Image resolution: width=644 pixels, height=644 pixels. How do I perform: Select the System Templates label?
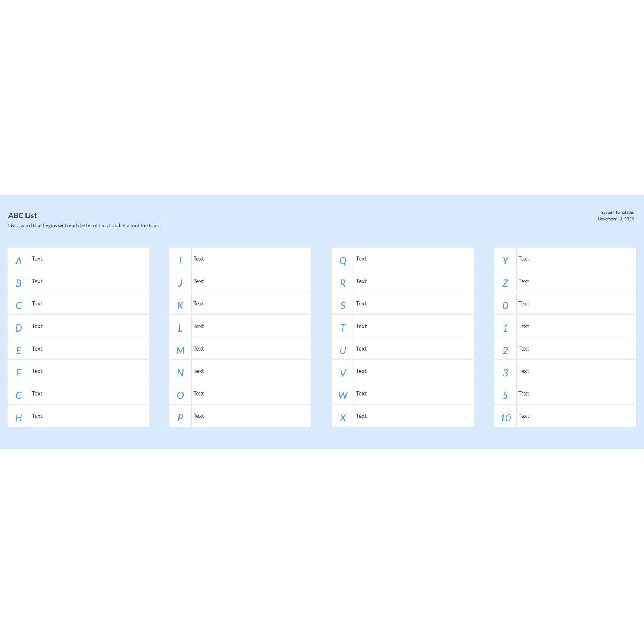617,212
